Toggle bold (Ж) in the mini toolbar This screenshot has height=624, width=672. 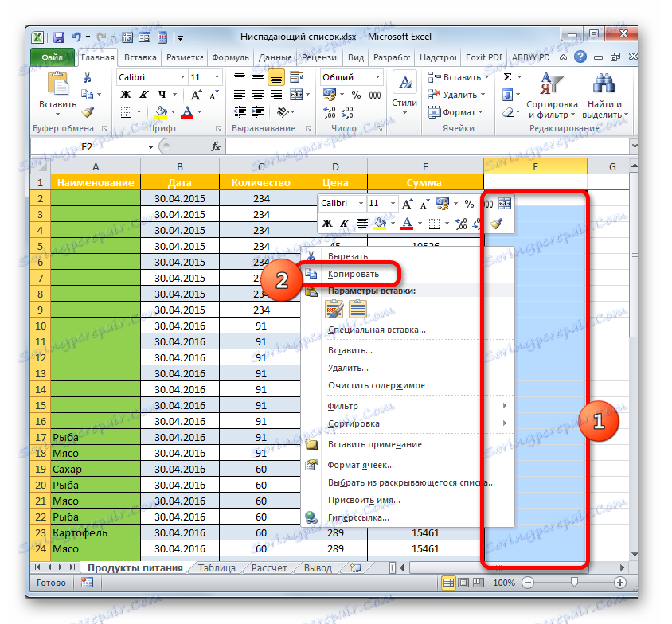pyautogui.click(x=327, y=223)
